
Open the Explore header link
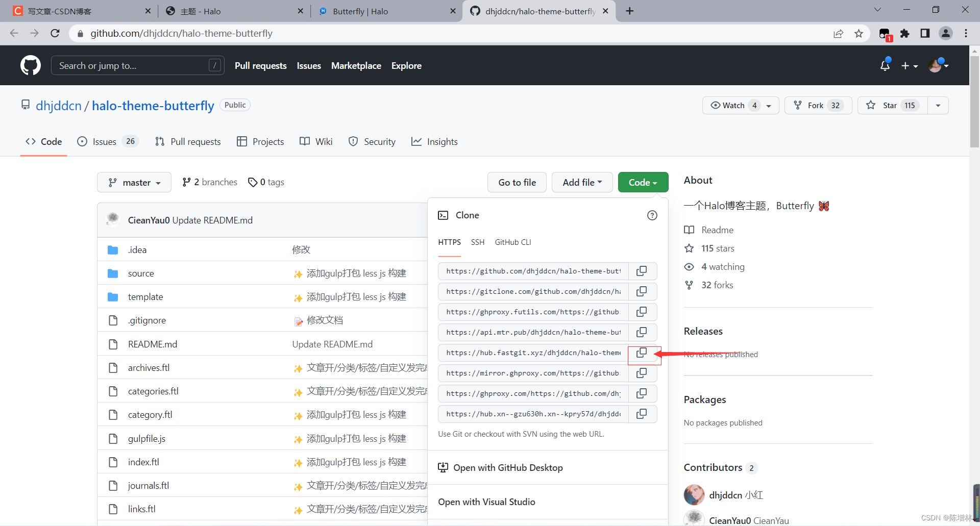pos(406,65)
